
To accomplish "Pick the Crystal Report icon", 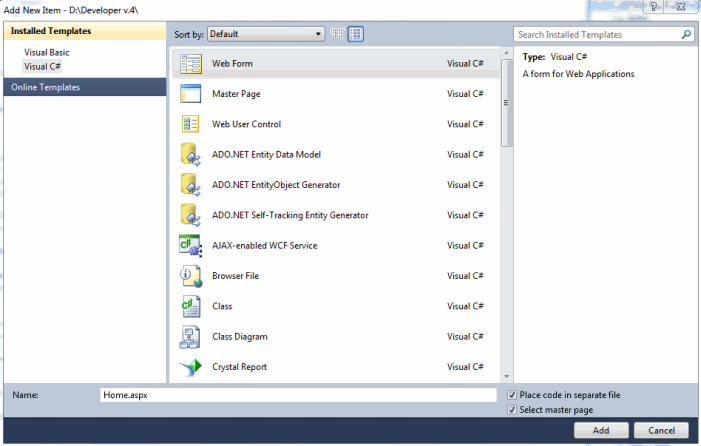I will pos(191,368).
